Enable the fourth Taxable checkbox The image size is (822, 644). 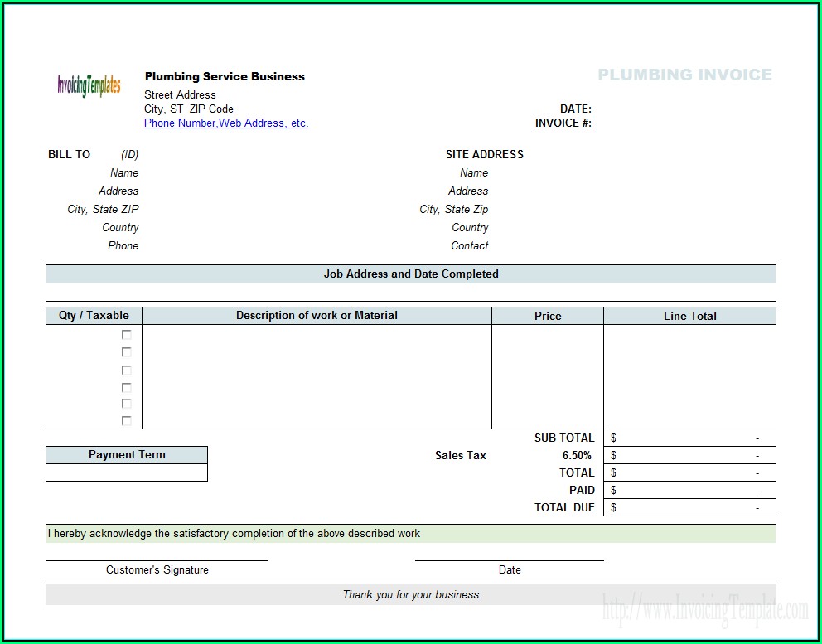pyautogui.click(x=127, y=388)
